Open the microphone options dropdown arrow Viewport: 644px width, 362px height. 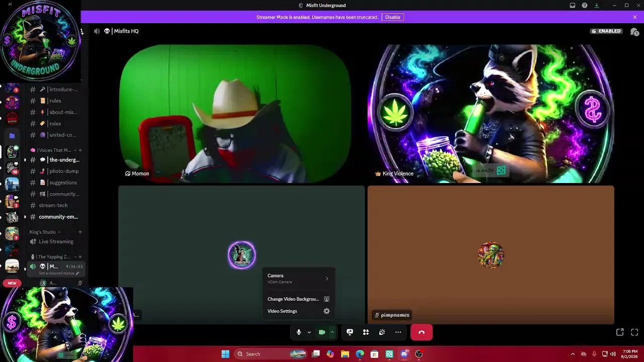pyautogui.click(x=309, y=332)
